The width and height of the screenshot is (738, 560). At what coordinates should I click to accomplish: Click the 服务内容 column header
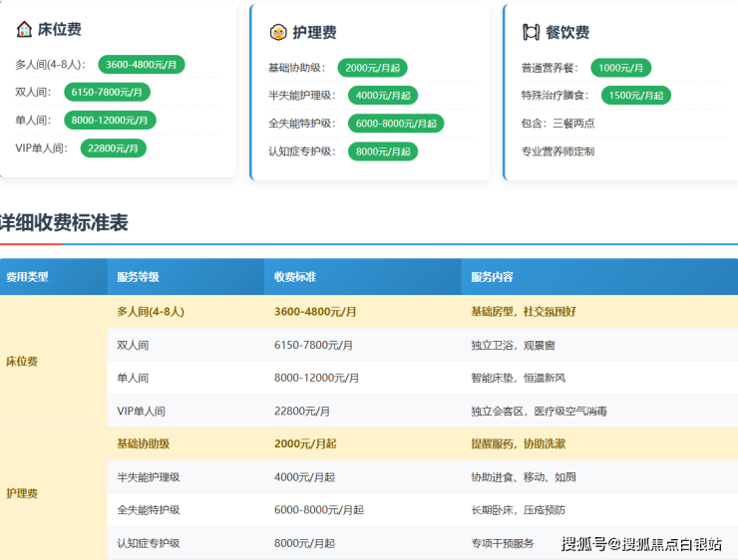(x=493, y=277)
